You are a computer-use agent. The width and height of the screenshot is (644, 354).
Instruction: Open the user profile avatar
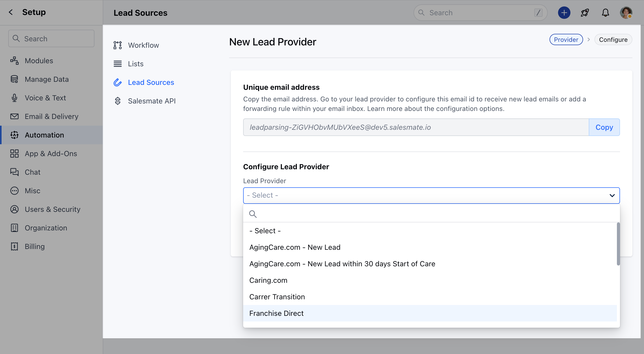point(626,13)
